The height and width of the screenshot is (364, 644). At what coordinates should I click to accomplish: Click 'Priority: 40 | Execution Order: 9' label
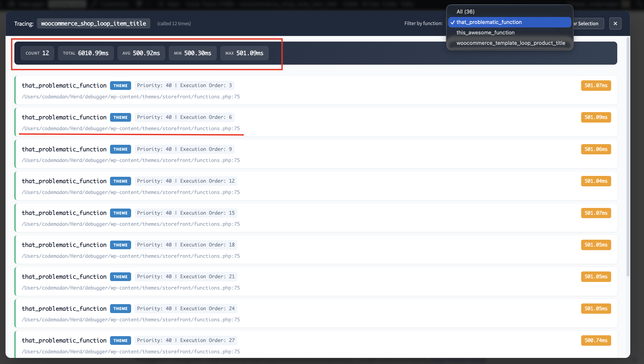coord(185,149)
